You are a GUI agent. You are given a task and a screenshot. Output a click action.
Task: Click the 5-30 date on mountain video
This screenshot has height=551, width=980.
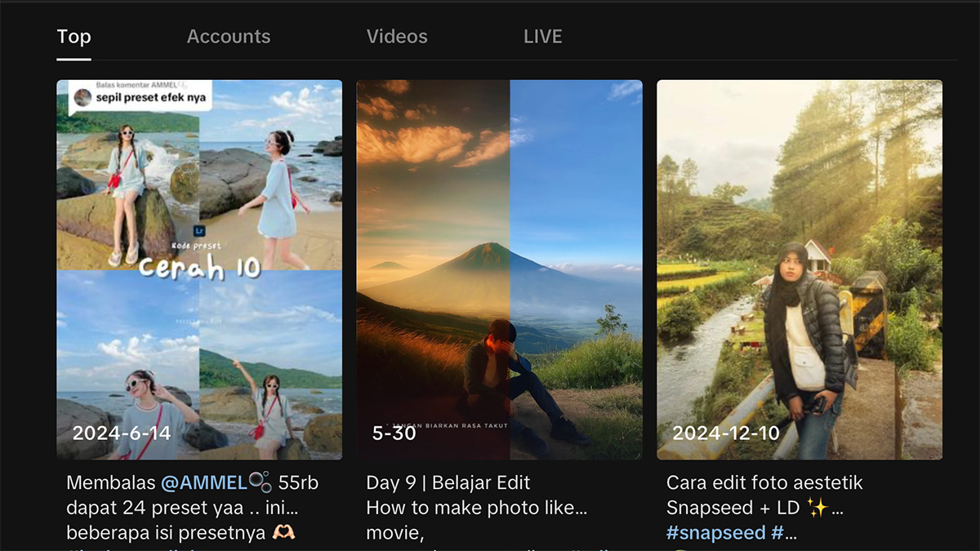[x=394, y=433]
